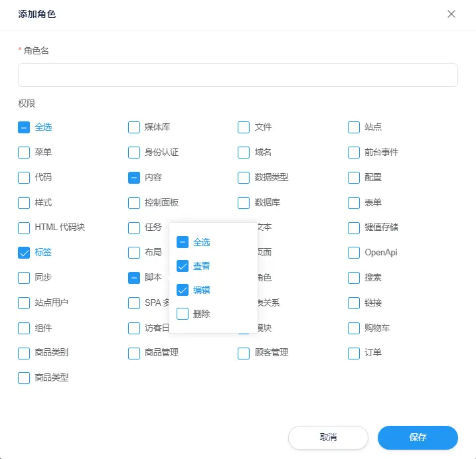Close the 添加角色 dialog with X

(x=451, y=14)
